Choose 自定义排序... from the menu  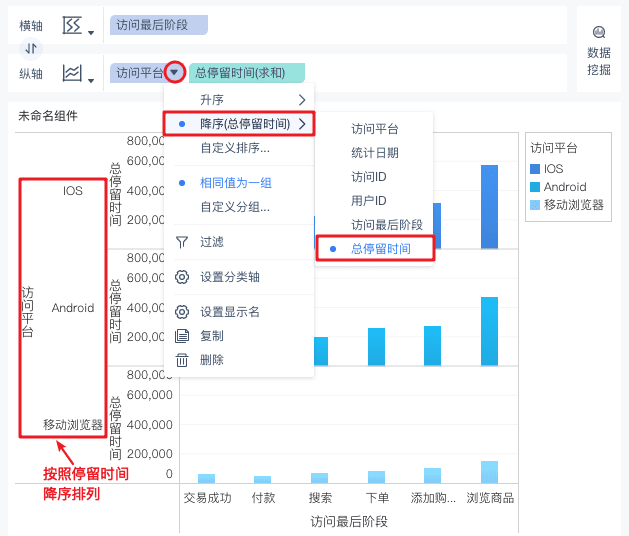[x=235, y=148]
